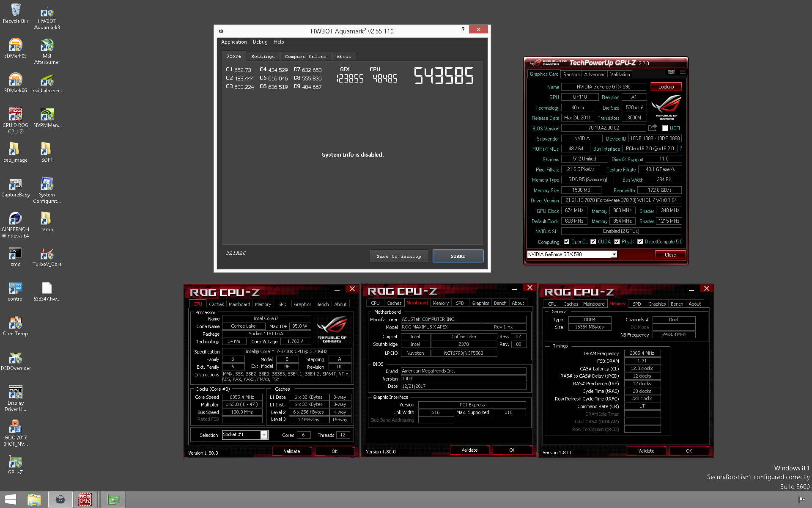This screenshot has width=812, height=508.
Task: Click OK in the right CPU-Z Memory window
Action: pos(689,451)
